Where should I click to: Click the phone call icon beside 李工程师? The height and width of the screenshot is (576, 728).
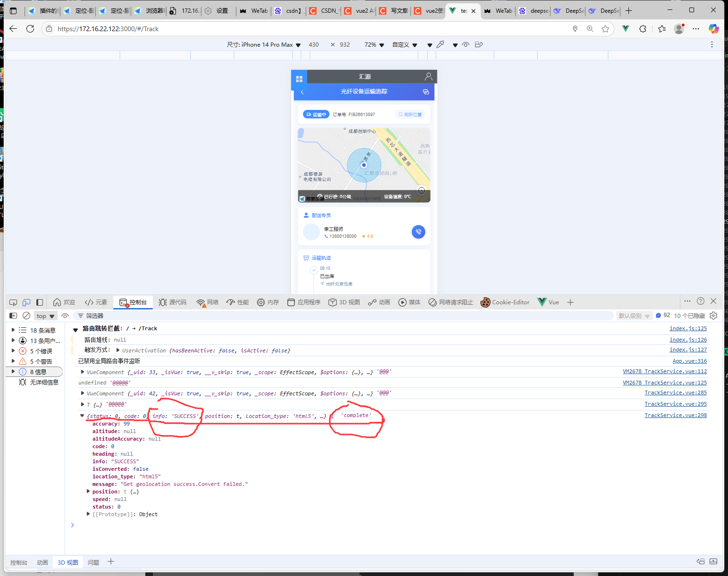point(418,232)
